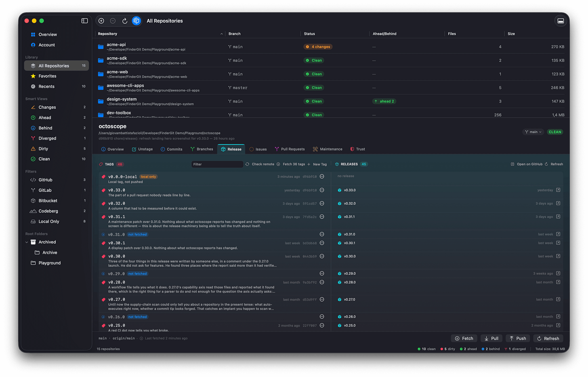Image resolution: width=588 pixels, height=377 pixels.
Task: Switch to the Issues tab
Action: tap(258, 149)
